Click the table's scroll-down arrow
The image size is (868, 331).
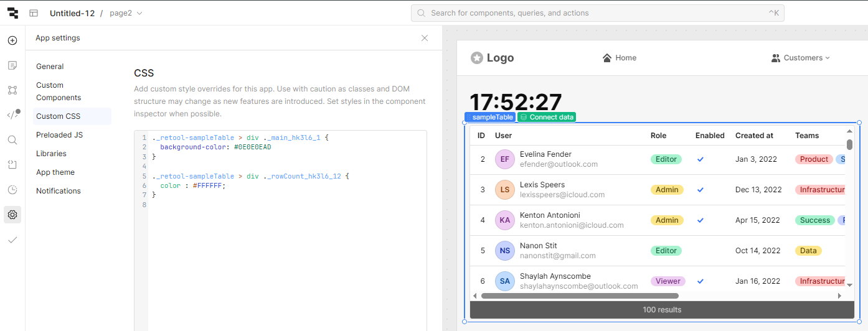pos(849,284)
